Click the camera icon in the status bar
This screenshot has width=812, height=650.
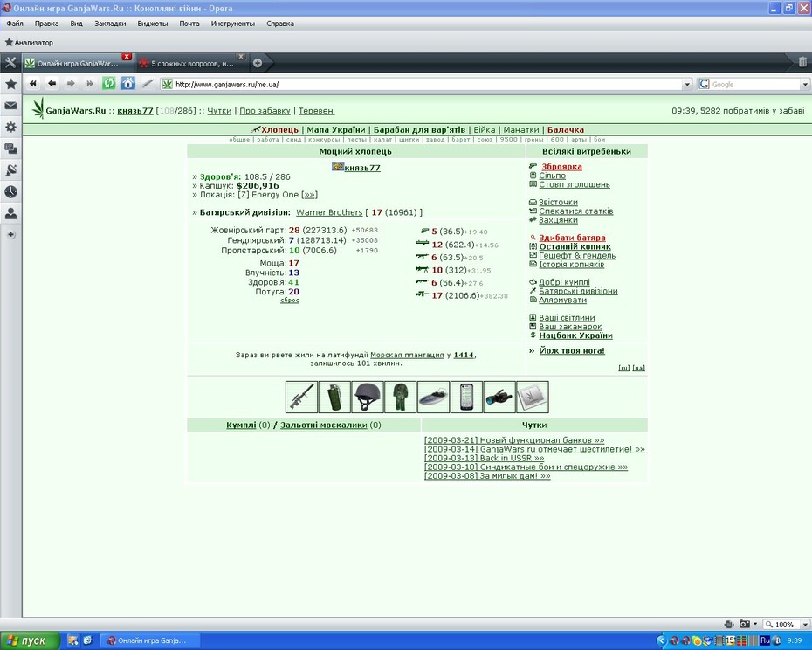(745, 624)
